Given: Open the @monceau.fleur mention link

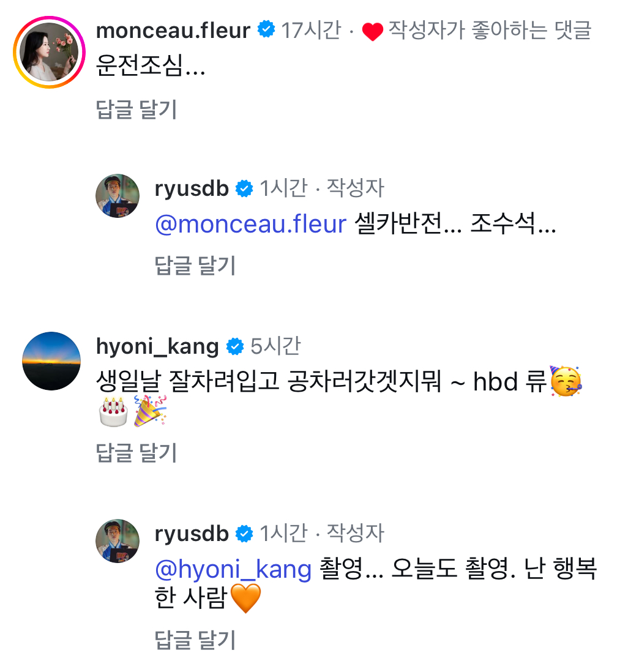Looking at the screenshot, I should (251, 224).
